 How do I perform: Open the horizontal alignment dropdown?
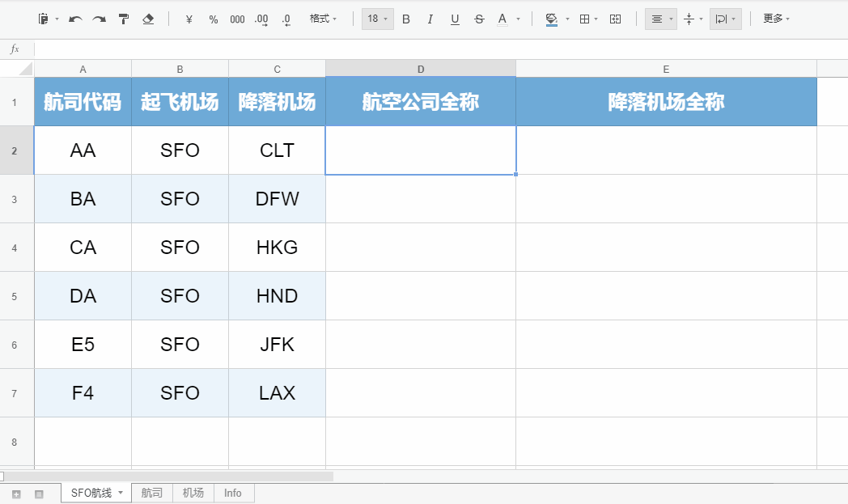click(659, 18)
